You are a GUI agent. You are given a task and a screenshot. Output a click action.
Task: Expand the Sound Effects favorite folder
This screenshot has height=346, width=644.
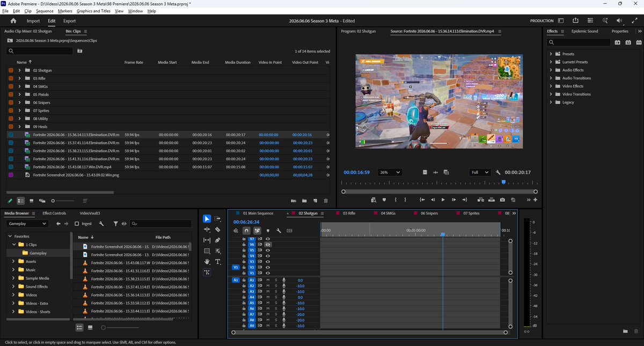(x=13, y=286)
